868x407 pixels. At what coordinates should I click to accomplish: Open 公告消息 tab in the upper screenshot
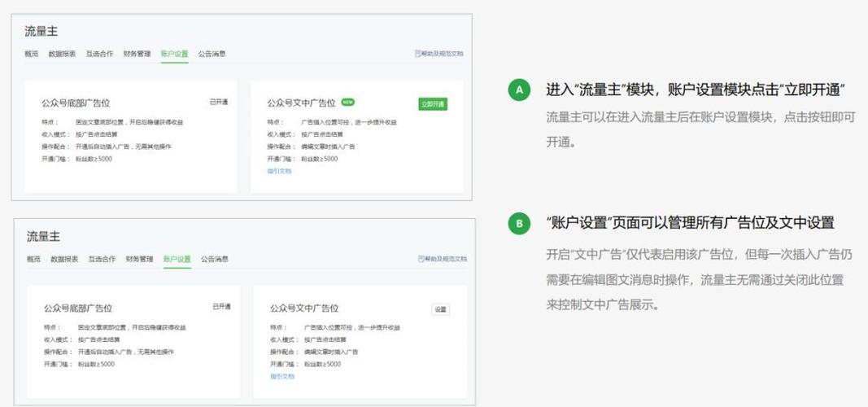point(212,54)
